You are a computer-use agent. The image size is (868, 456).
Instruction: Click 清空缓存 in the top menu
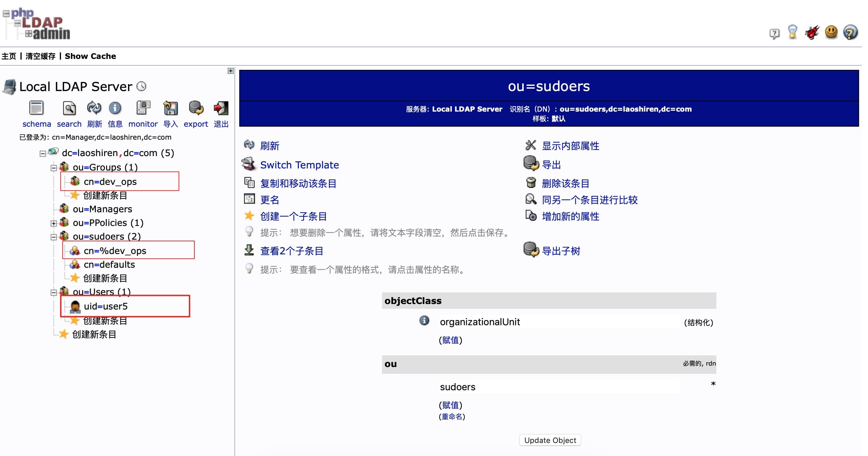40,56
